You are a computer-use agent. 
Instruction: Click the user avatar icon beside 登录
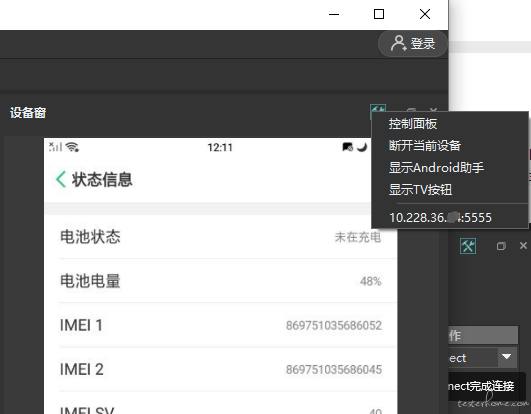pyautogui.click(x=399, y=43)
